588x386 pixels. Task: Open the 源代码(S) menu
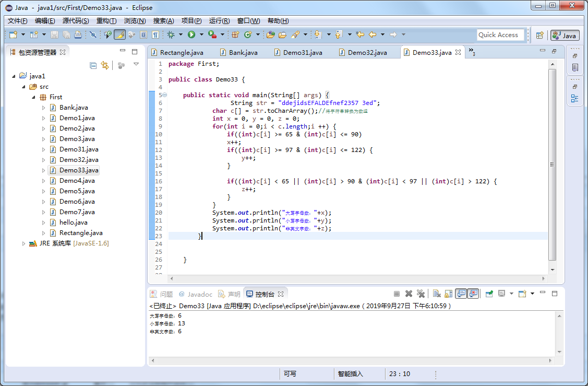click(76, 21)
